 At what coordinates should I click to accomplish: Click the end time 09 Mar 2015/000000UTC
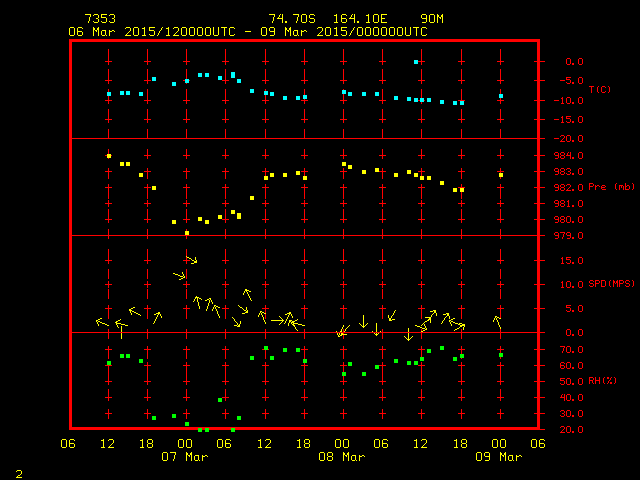pyautogui.click(x=344, y=31)
